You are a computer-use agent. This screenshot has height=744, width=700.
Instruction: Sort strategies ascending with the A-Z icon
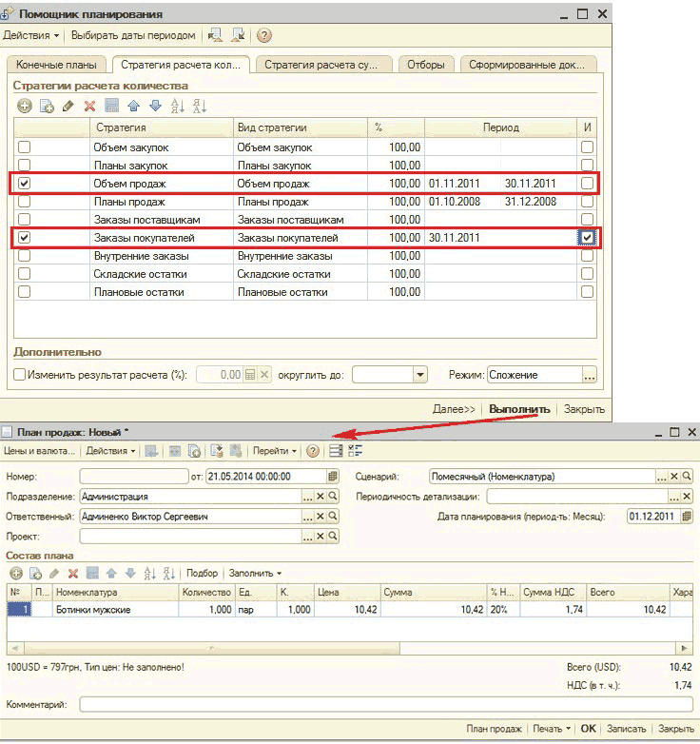pyautogui.click(x=178, y=107)
